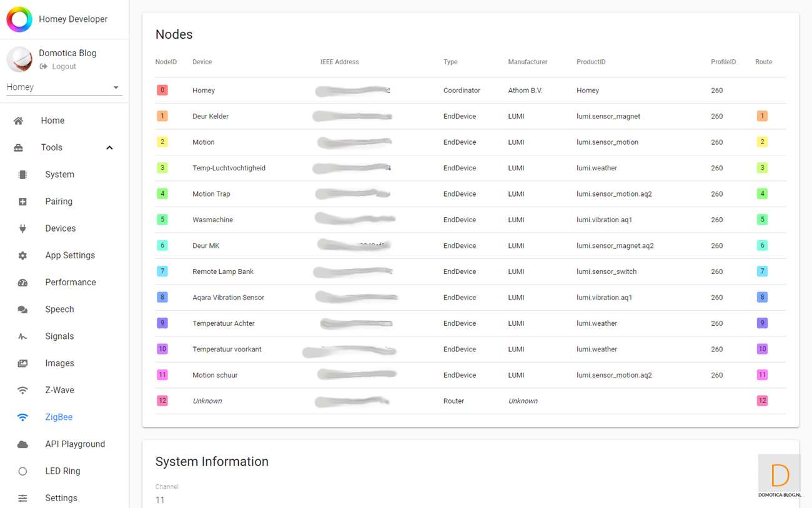This screenshot has height=508, width=812.
Task: Open the Homey device selector dropdown
Action: [63, 87]
